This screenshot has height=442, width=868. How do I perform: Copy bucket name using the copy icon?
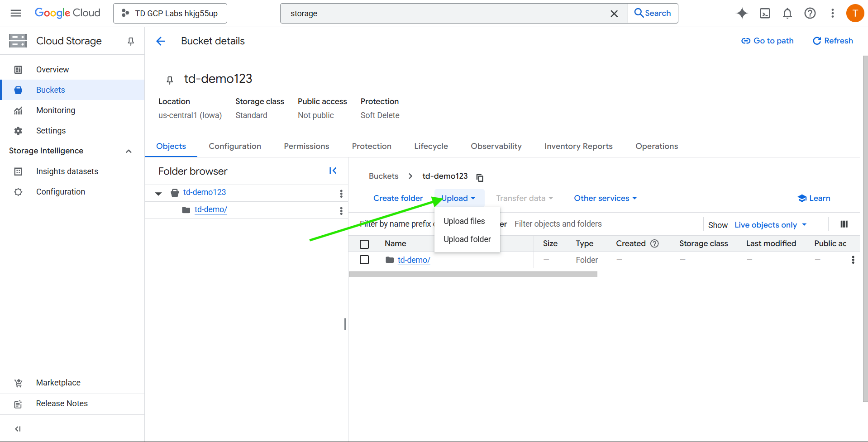click(x=480, y=177)
